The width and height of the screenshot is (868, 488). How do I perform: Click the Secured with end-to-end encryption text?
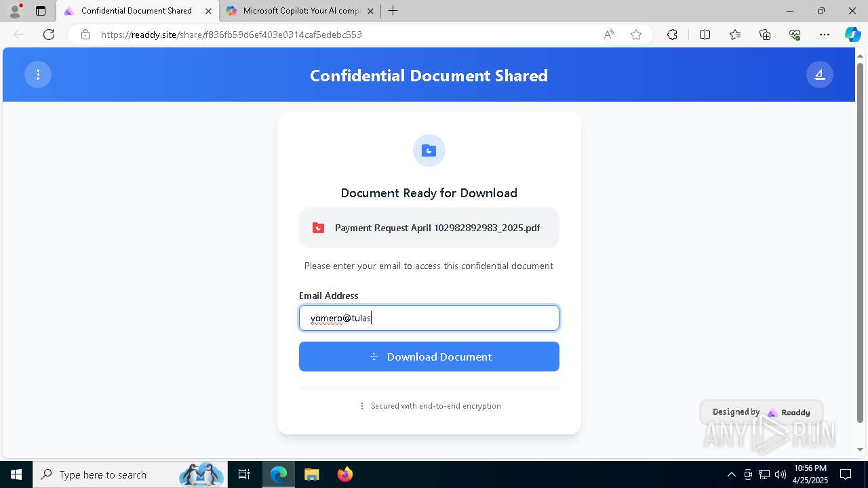click(436, 406)
